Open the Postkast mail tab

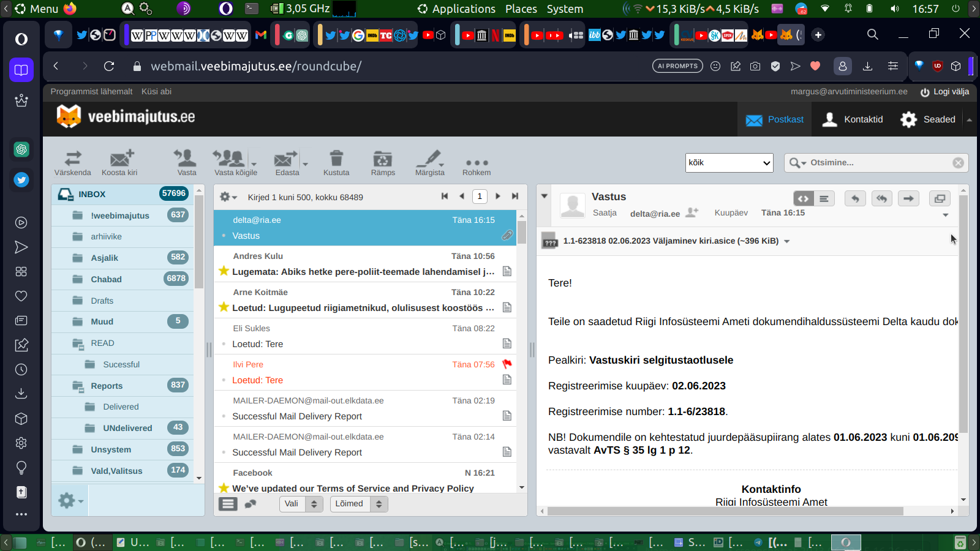pyautogui.click(x=775, y=119)
